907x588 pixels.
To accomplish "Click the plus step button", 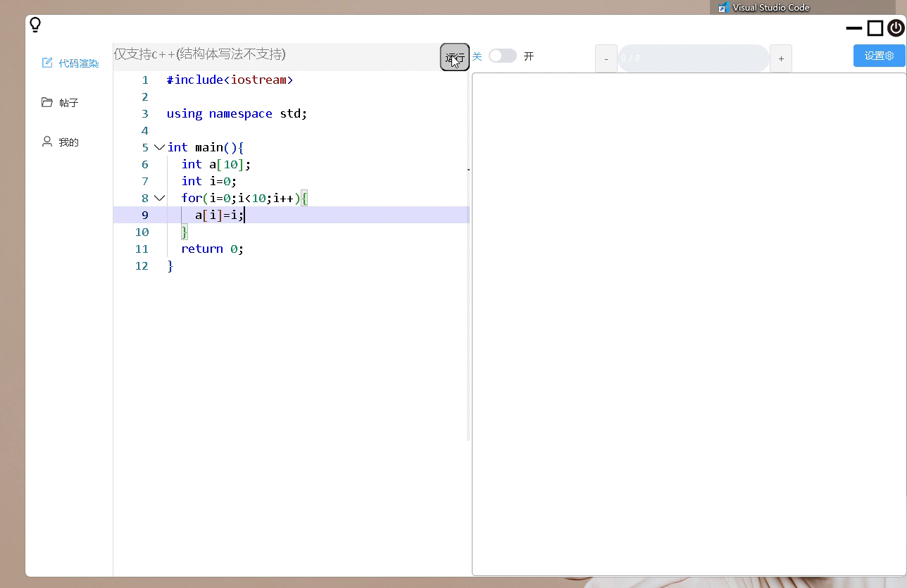I will tap(781, 58).
